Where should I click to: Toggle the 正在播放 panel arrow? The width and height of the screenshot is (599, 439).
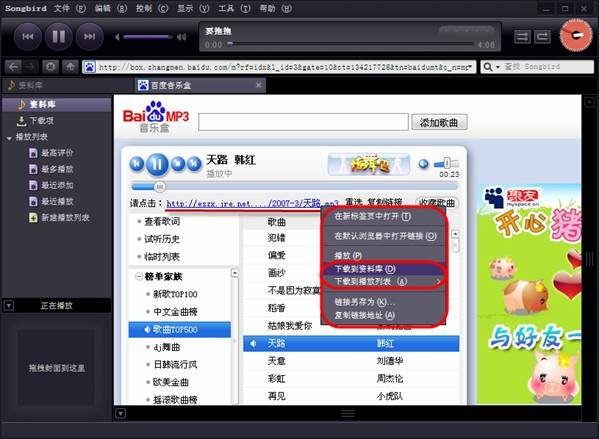[9, 306]
